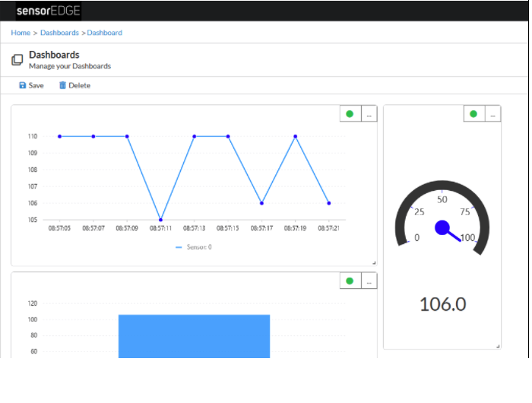532x403 pixels.
Task: Select the Dashboard breadcrumb item
Action: (105, 33)
